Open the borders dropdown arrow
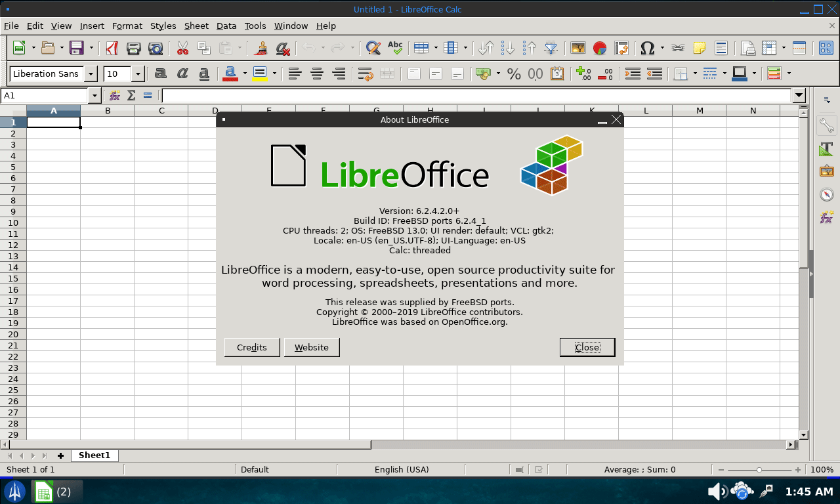This screenshot has height=504, width=840. (694, 73)
